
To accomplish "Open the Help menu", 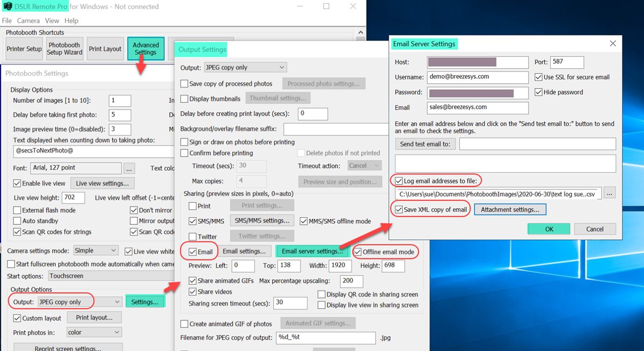I will [x=71, y=20].
